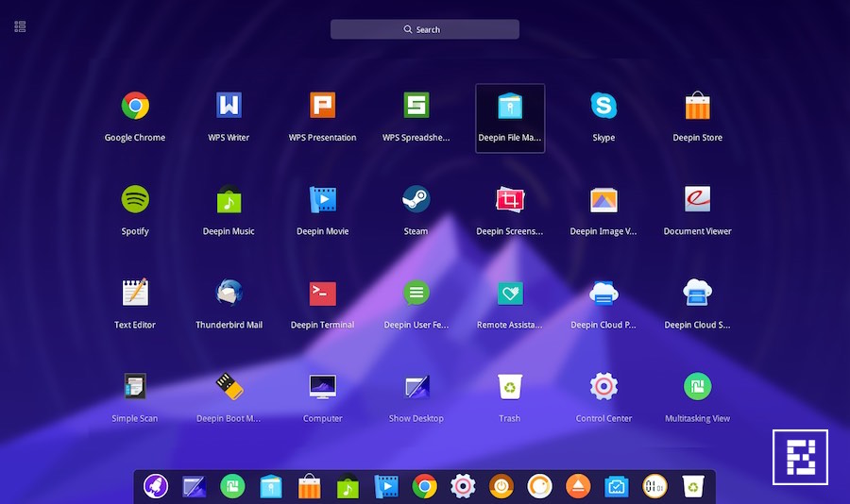
Task: Open Deepin User Feedback
Action: point(416,293)
